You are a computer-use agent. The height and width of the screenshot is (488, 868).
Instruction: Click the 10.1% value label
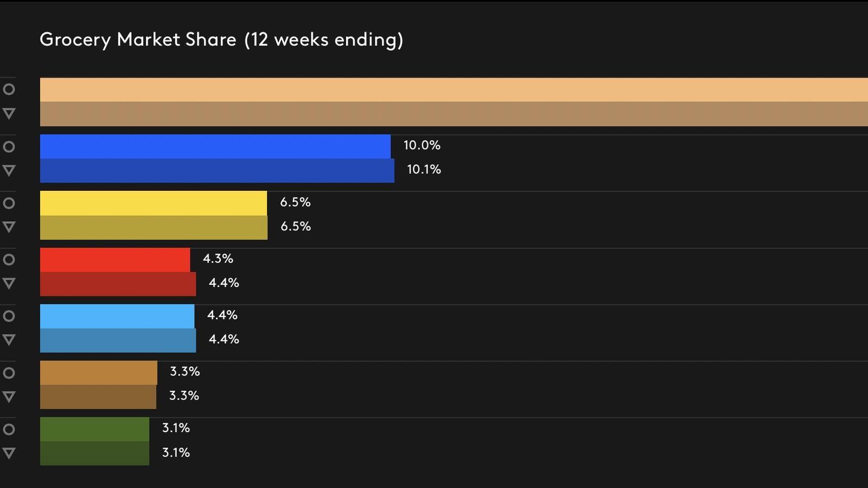pos(424,170)
